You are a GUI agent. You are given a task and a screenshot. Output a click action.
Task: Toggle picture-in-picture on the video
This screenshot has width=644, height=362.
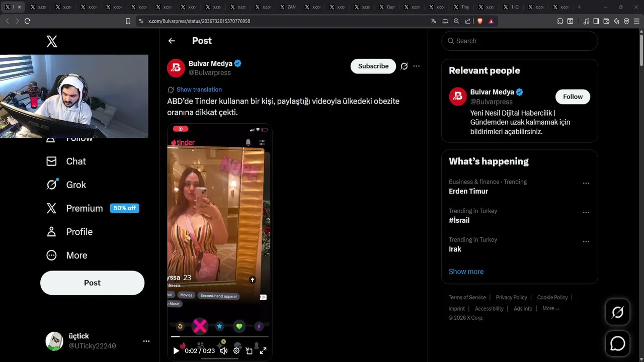click(x=249, y=351)
